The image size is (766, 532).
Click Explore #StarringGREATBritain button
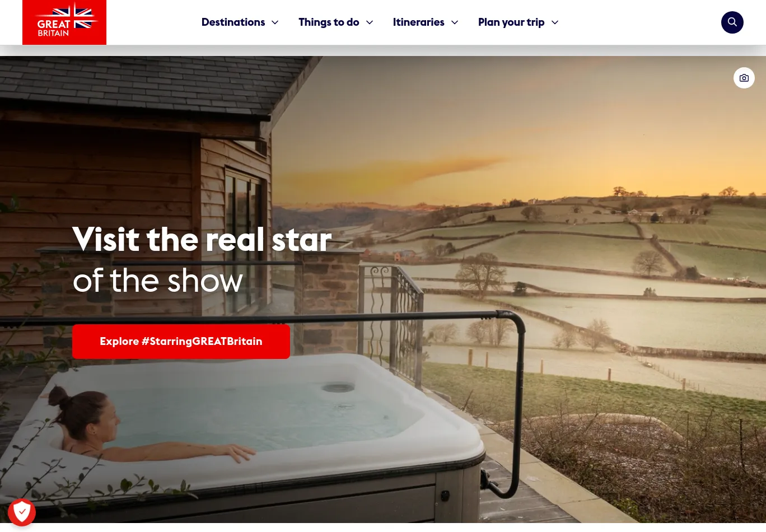point(181,342)
